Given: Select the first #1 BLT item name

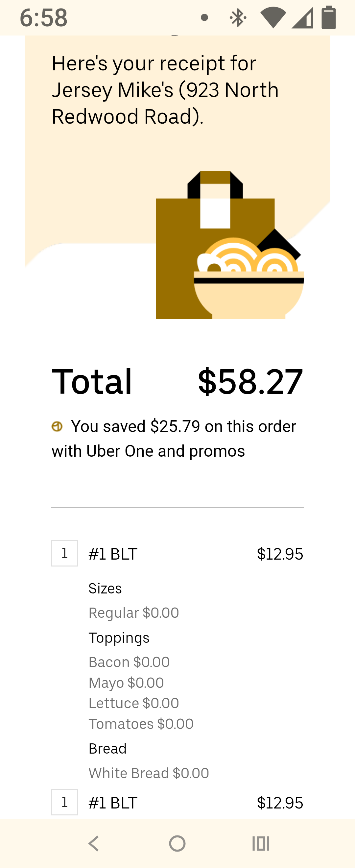Looking at the screenshot, I should point(113,554).
